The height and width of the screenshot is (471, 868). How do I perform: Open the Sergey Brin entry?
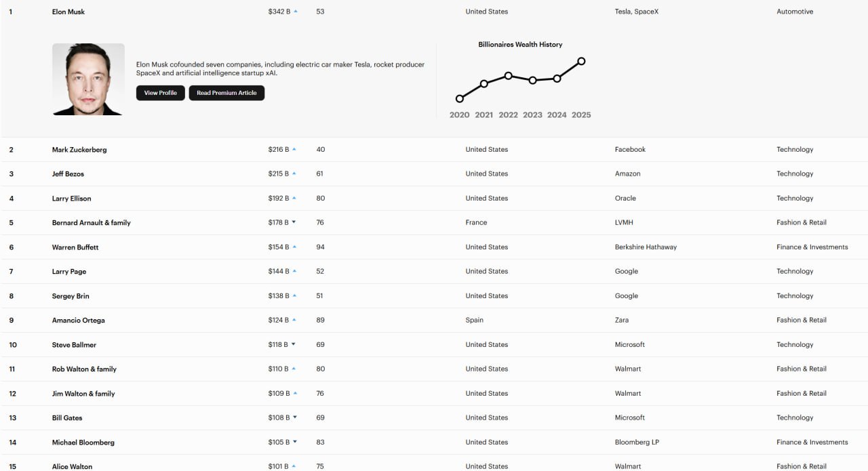tap(71, 296)
